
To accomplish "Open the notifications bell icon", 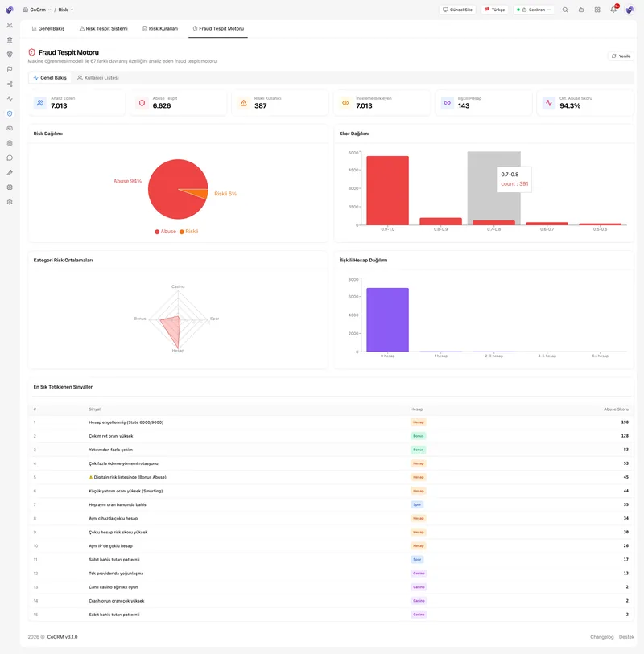I will (x=613, y=10).
